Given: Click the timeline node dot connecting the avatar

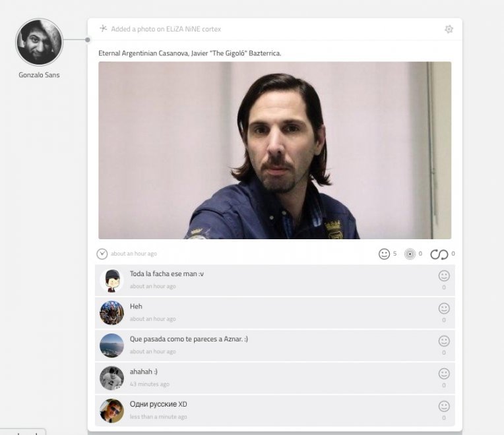Looking at the screenshot, I should pyautogui.click(x=88, y=40).
